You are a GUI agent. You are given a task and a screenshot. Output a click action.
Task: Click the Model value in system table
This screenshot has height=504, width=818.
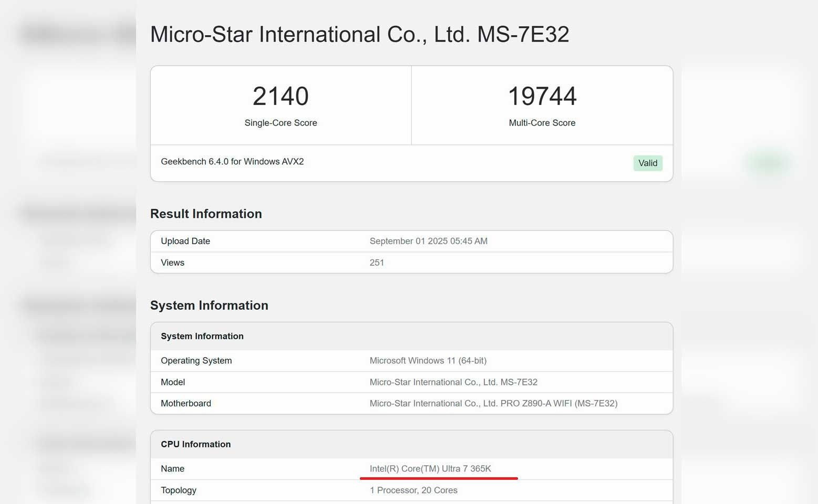(x=453, y=382)
